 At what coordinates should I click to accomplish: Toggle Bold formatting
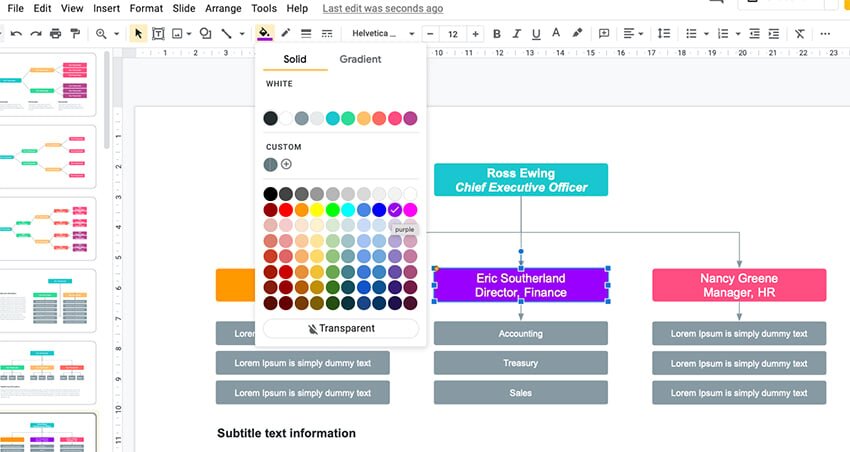tap(497, 34)
